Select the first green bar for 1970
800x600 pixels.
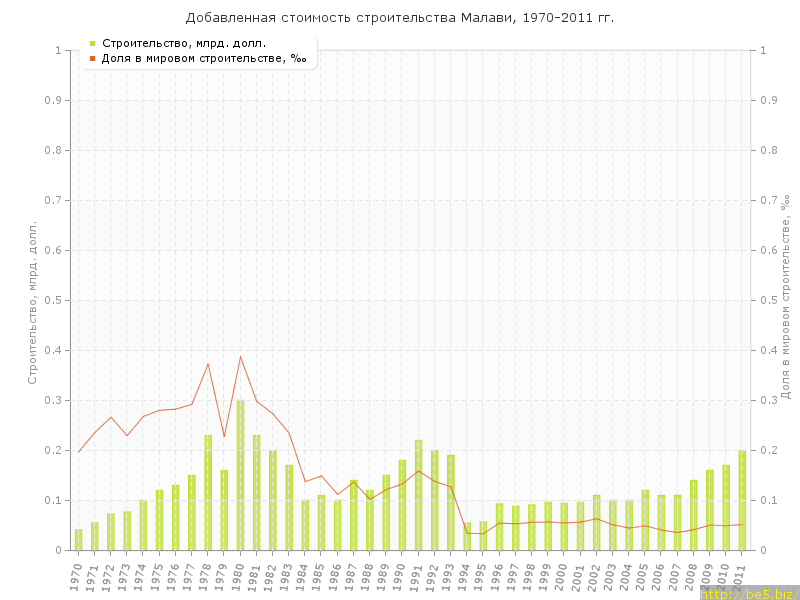(x=78, y=540)
